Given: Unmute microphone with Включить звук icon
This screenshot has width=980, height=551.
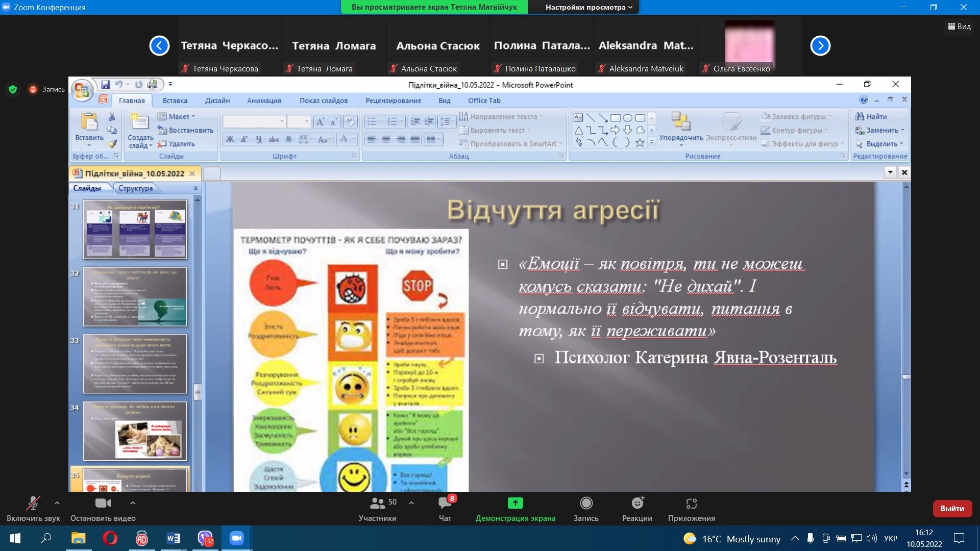Looking at the screenshot, I should (33, 504).
